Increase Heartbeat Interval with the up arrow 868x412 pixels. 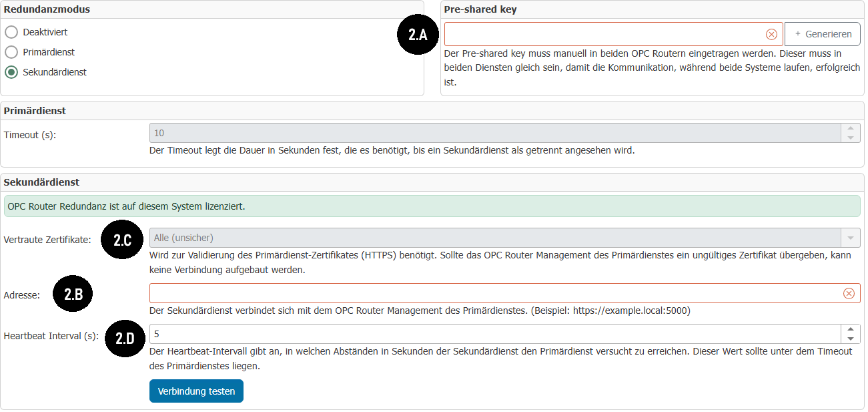point(850,329)
